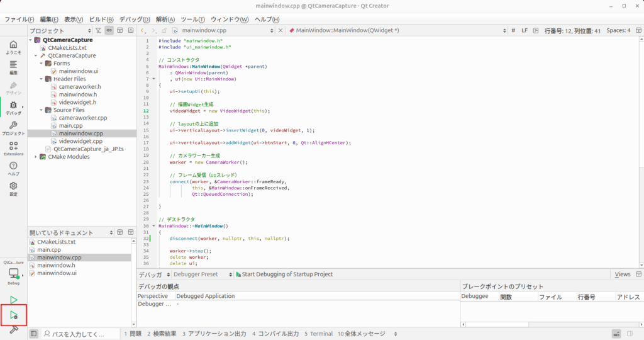Viewport: 644px width, 340px height.
Task: Collapse the Header Files folder
Action: [x=41, y=79]
